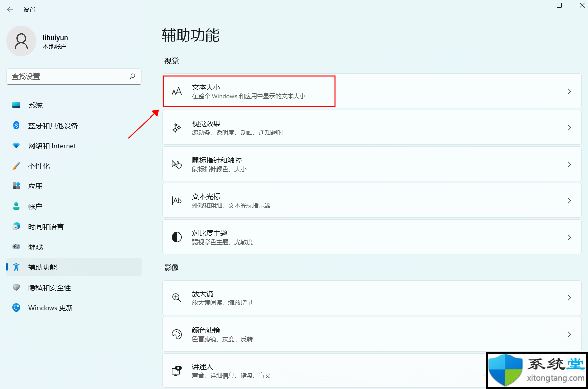The image size is (588, 389).
Task: Click the back arrow in Settings title bar
Action: coord(10,10)
